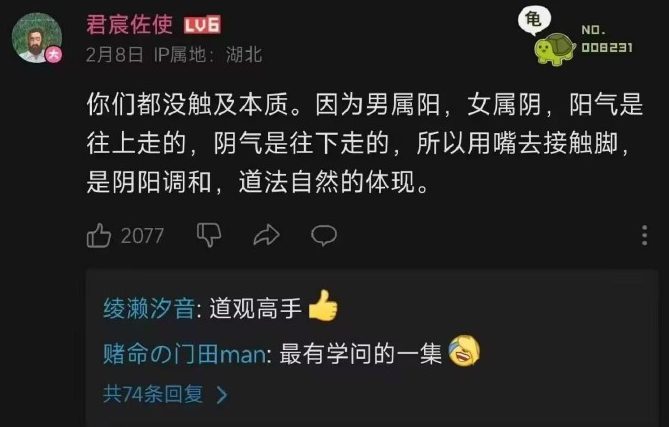669x427 pixels.
Task: Click the pink badge on the avatar
Action: (54, 55)
